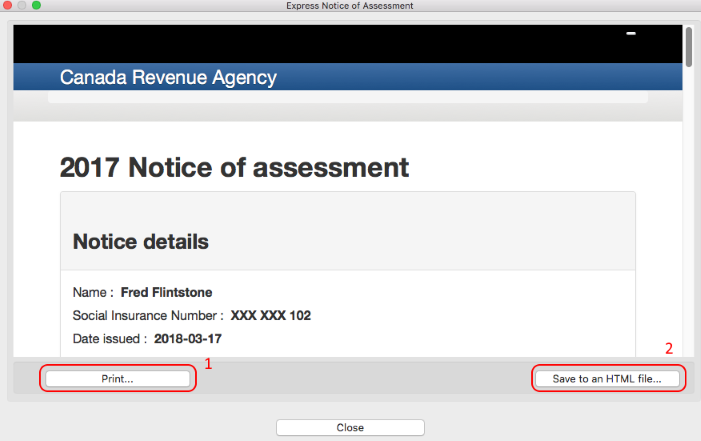
Task: Click the 'Name :' label
Action: 93,293
